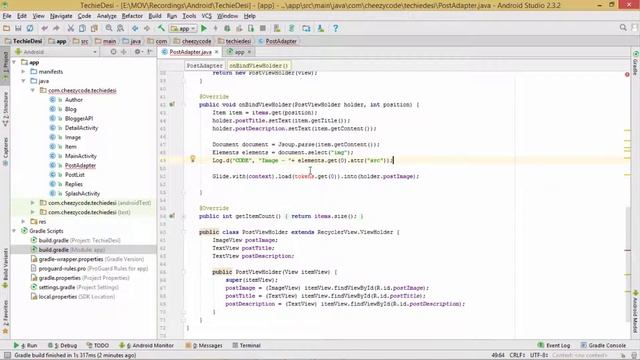Expand the manifests folder

pyautogui.click(x=24, y=72)
